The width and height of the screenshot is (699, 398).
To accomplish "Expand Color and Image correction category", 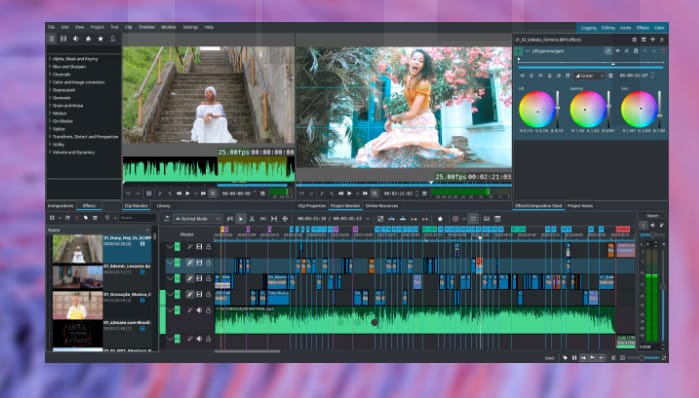I will point(49,82).
